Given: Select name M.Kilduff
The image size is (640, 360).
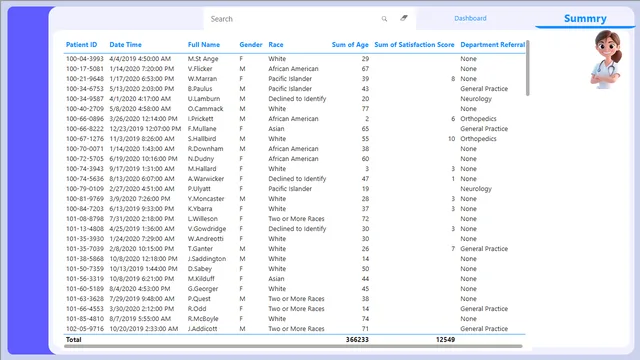Looking at the screenshot, I should click(201, 279).
